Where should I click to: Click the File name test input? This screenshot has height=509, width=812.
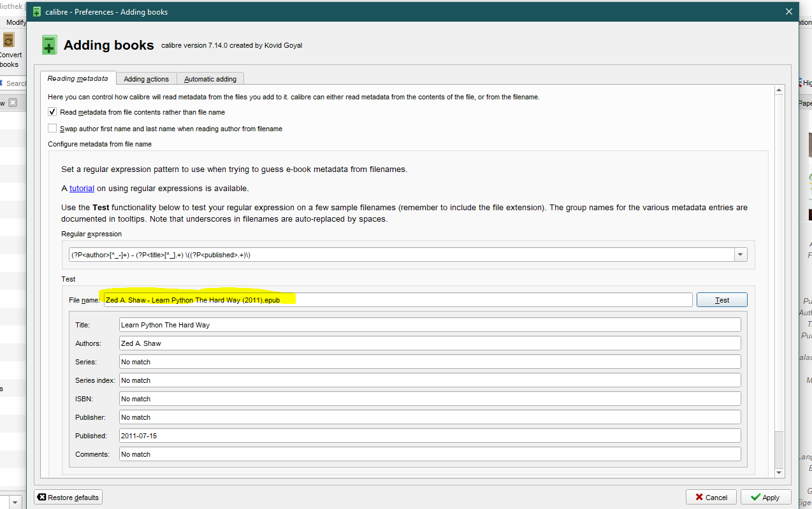pyautogui.click(x=398, y=300)
